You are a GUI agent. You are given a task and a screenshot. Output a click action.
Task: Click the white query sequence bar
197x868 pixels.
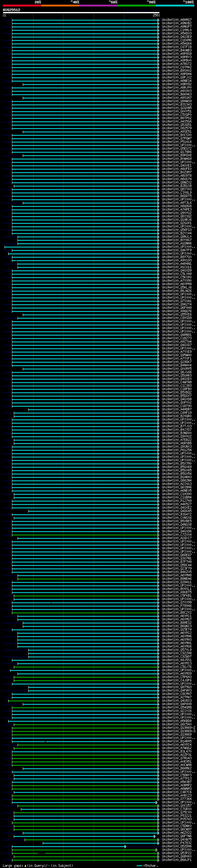point(81,12)
